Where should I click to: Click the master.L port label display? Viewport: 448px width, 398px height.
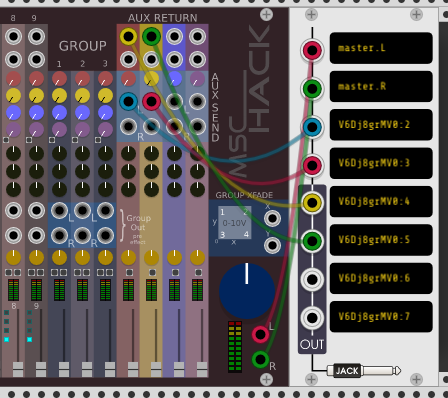381,48
